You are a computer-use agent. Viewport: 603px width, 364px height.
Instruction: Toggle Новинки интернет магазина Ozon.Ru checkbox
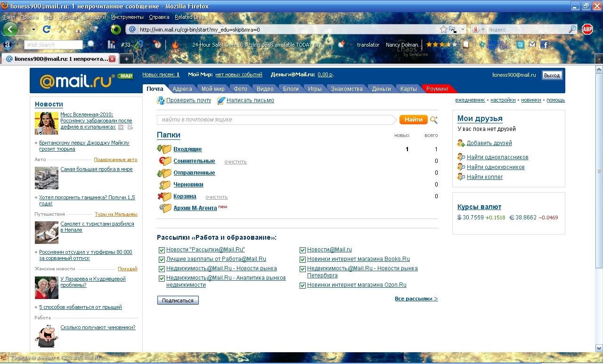303,285
